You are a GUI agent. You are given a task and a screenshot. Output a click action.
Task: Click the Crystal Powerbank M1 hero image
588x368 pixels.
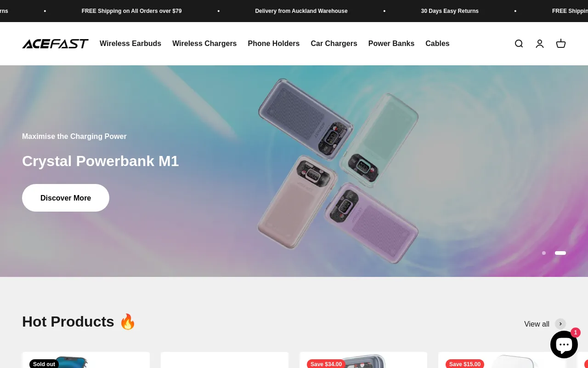point(338,171)
